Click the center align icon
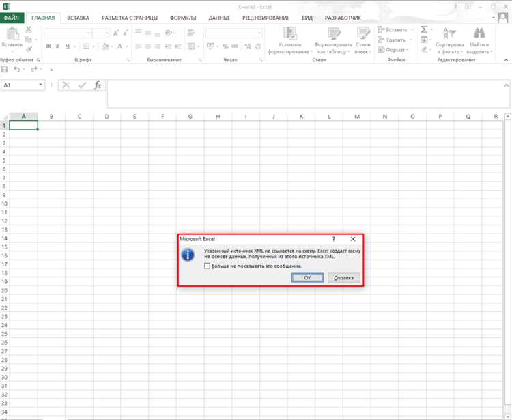The image size is (512, 420). [148, 46]
